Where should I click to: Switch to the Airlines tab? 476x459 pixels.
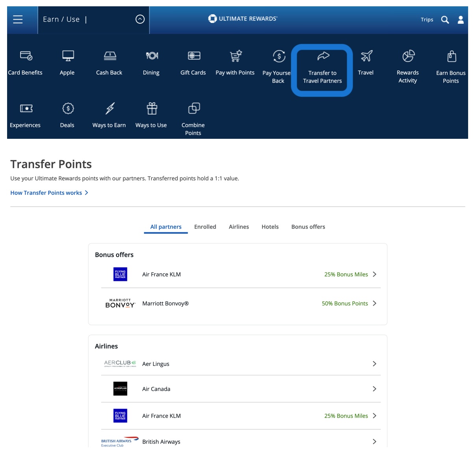(x=239, y=227)
